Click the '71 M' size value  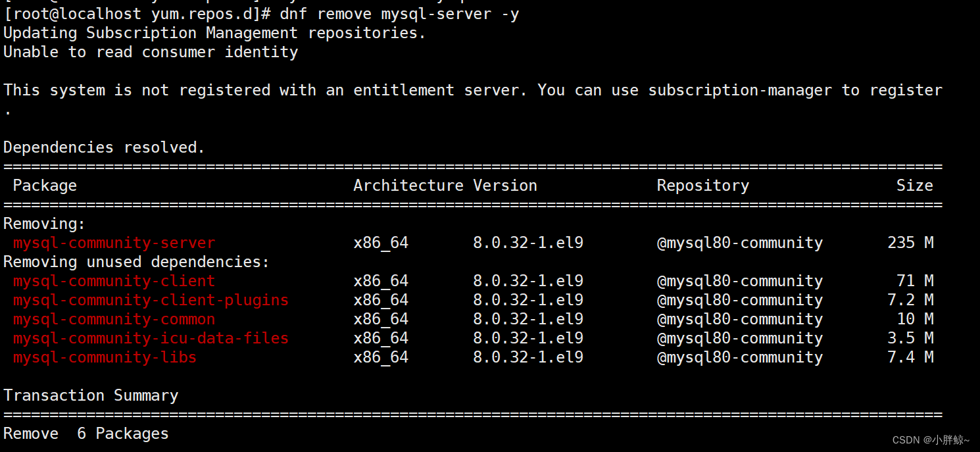click(x=915, y=281)
